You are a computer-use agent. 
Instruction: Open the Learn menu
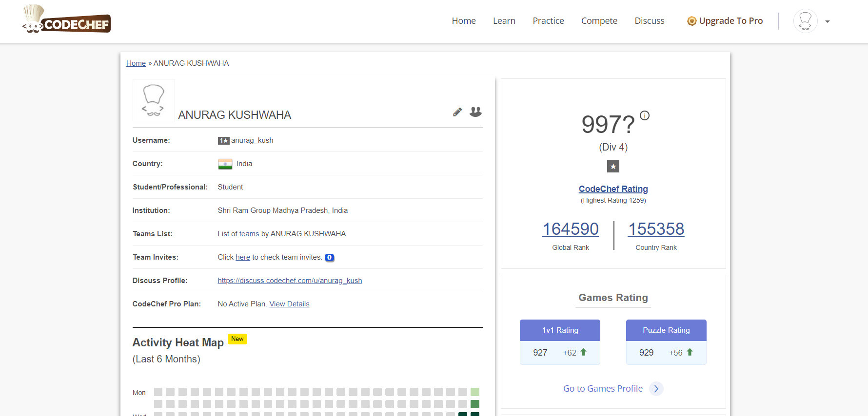[504, 21]
